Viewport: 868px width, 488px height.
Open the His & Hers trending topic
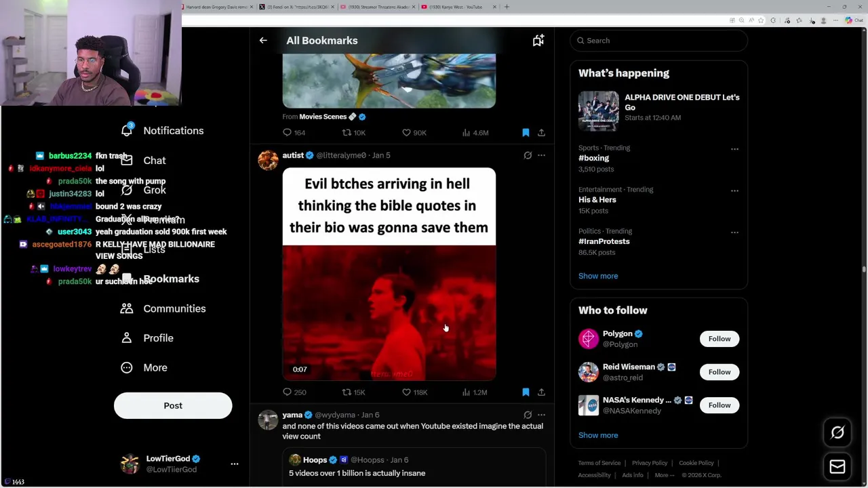pos(597,200)
